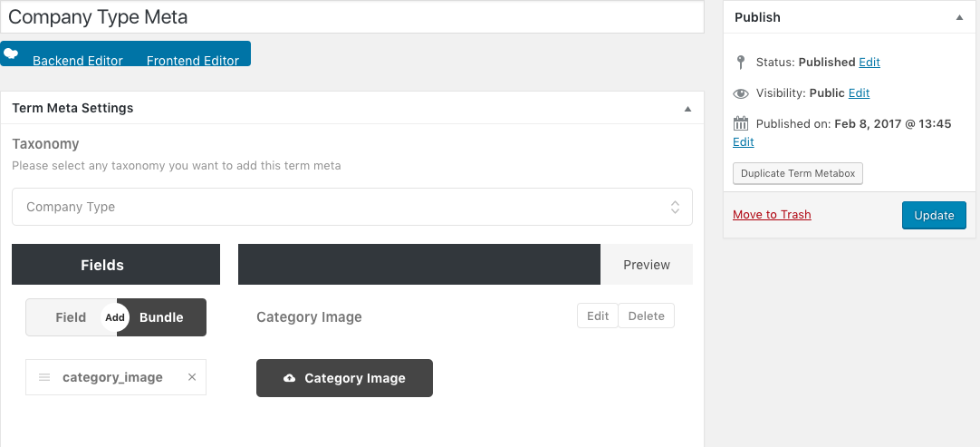Click the upload cloud icon on Category Image
The width and height of the screenshot is (980, 447).
point(290,379)
